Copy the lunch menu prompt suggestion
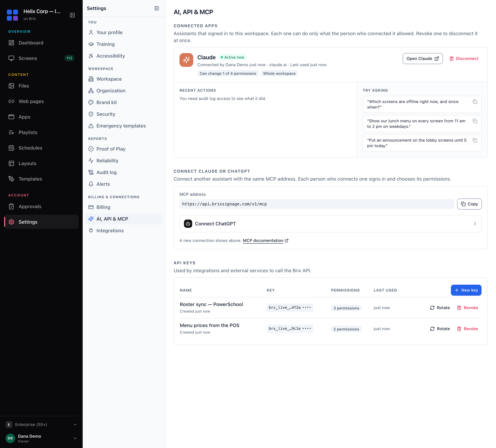The width and height of the screenshot is (496, 448). 475,121
